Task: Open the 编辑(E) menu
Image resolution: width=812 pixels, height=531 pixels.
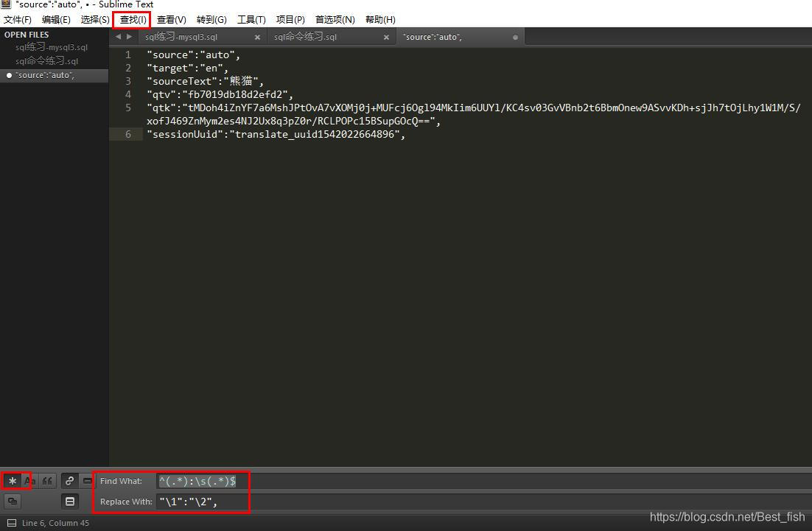Action: pyautogui.click(x=56, y=20)
